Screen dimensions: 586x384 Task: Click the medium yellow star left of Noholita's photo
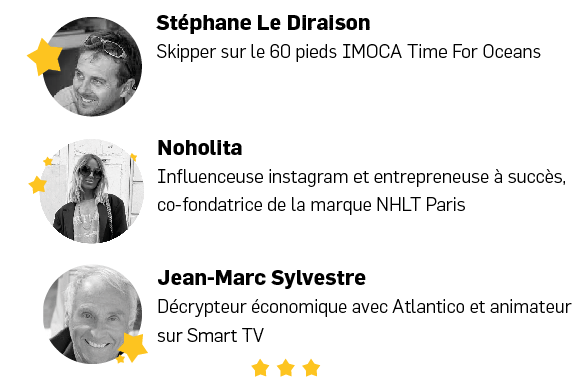pos(38,185)
